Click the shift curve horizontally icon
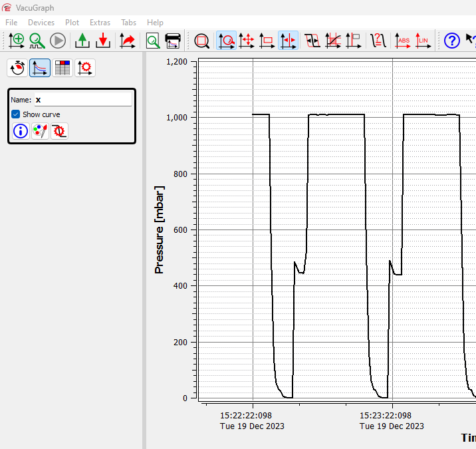This screenshot has height=449, width=476. coord(312,41)
